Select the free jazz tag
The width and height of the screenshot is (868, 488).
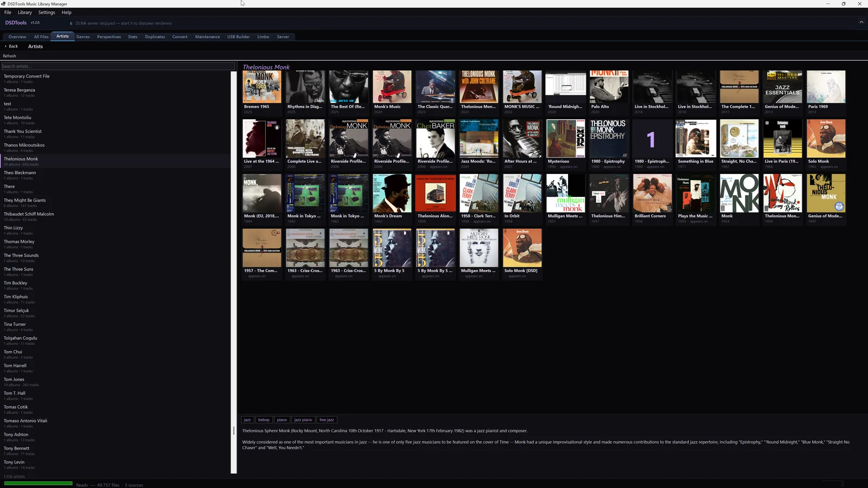click(x=327, y=420)
